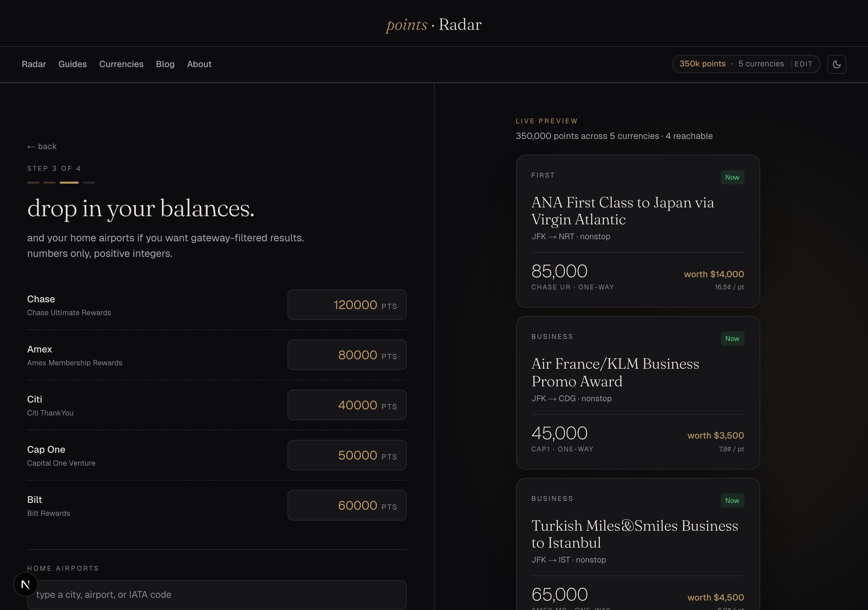Click the 'worth $3,500' value
Screen dimensions: 868x610
716,435
